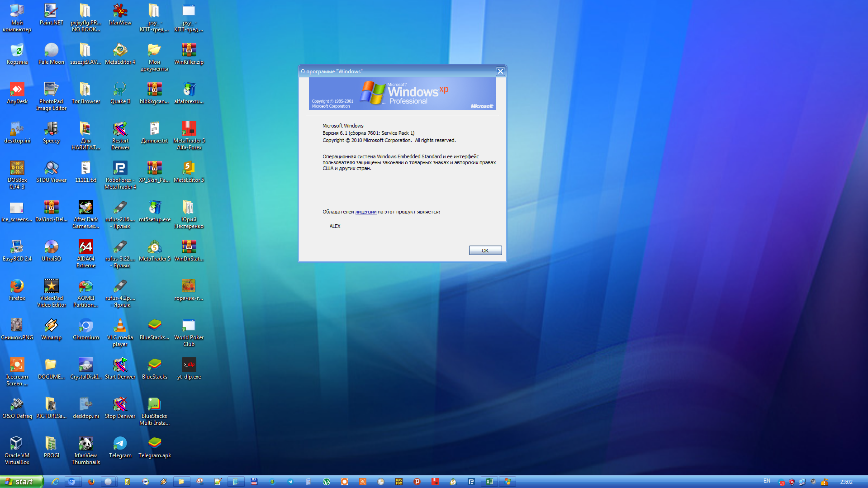868x488 pixels.
Task: Select the Данные.txt file
Action: 154,133
